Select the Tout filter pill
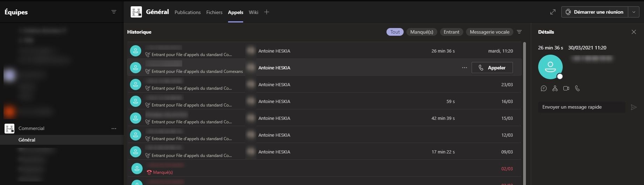This screenshot has width=644, height=185. [395, 32]
